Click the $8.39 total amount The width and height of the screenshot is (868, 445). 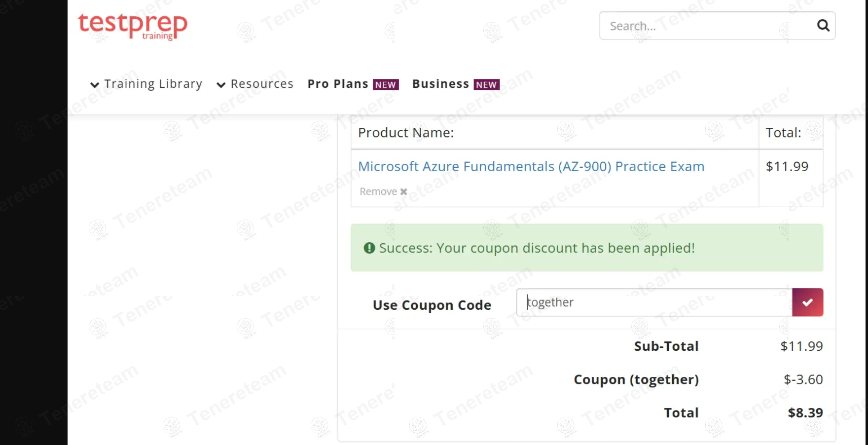(x=805, y=412)
